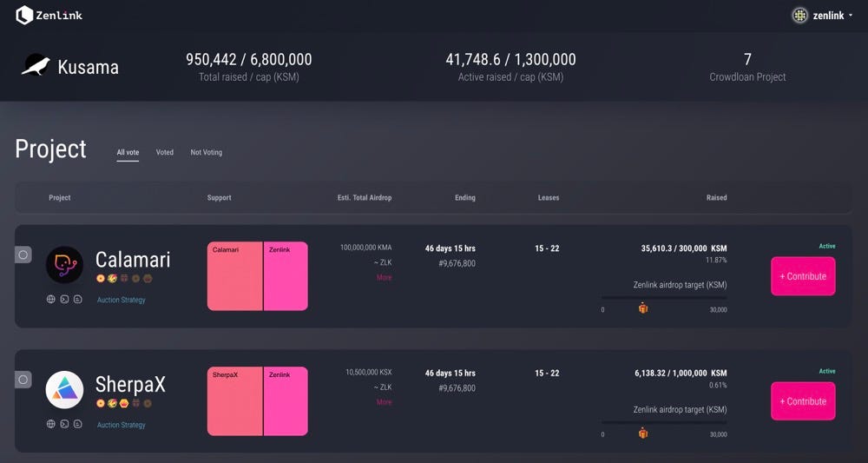Click the Zenlink half of Calamari's support box
Viewport: 868px width, 463px height.
(x=286, y=276)
